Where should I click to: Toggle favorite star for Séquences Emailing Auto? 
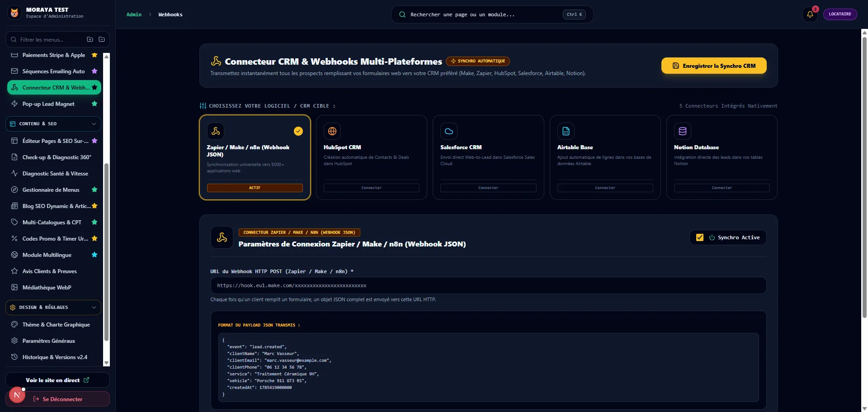[94, 71]
